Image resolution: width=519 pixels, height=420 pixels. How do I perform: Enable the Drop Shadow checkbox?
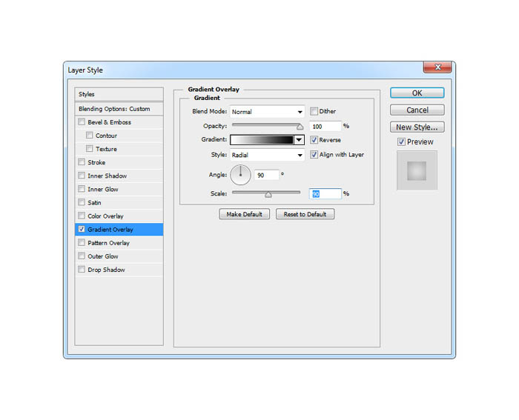coord(82,269)
